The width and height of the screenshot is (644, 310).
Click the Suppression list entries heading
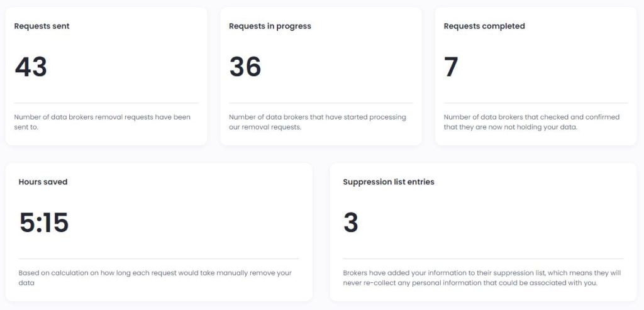tap(389, 182)
